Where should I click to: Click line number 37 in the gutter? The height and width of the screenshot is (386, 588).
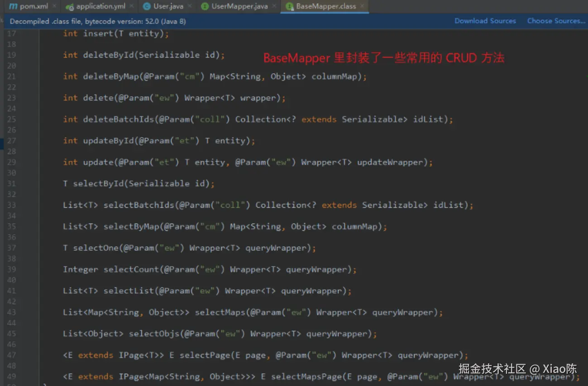pos(11,248)
